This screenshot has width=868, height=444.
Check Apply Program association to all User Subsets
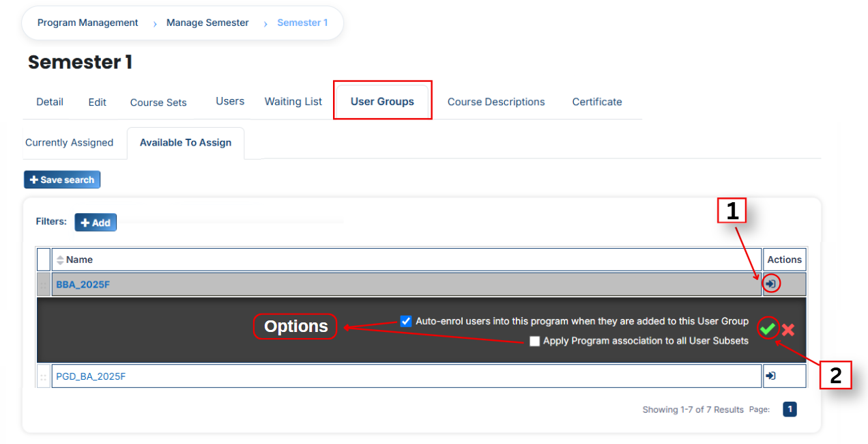(x=534, y=341)
